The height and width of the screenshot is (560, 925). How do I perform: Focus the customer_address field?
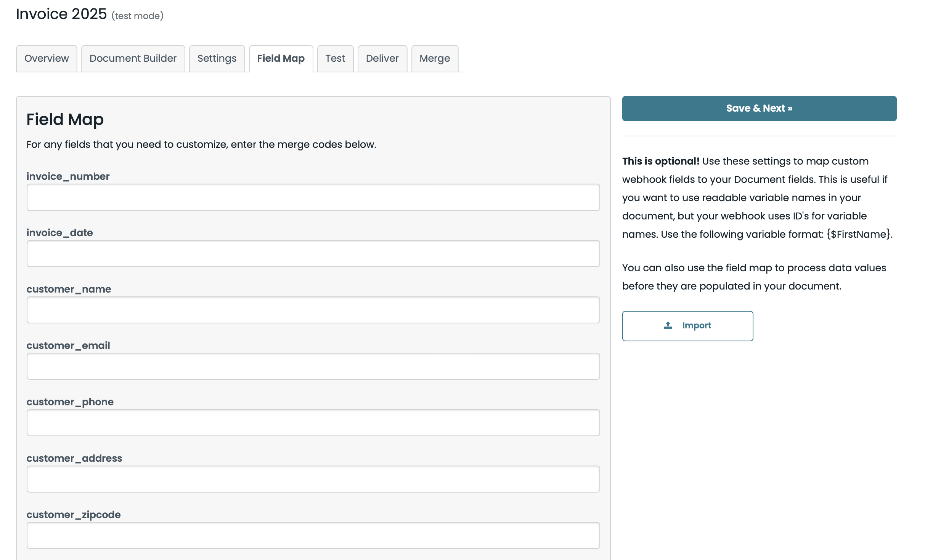pos(313,479)
